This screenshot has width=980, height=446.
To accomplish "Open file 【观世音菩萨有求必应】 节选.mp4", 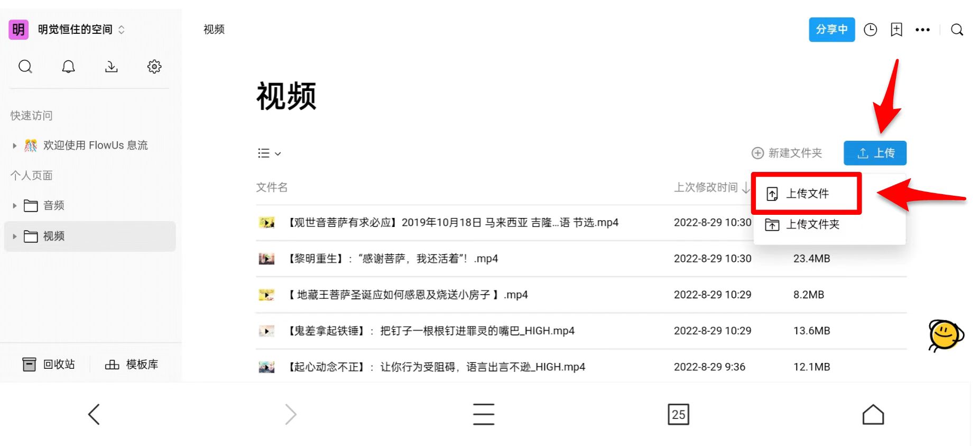I will 453,223.
